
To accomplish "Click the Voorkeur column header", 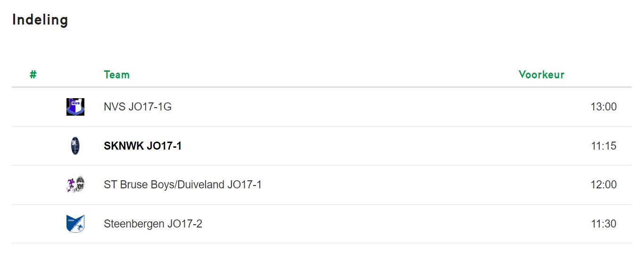I will tap(541, 75).
